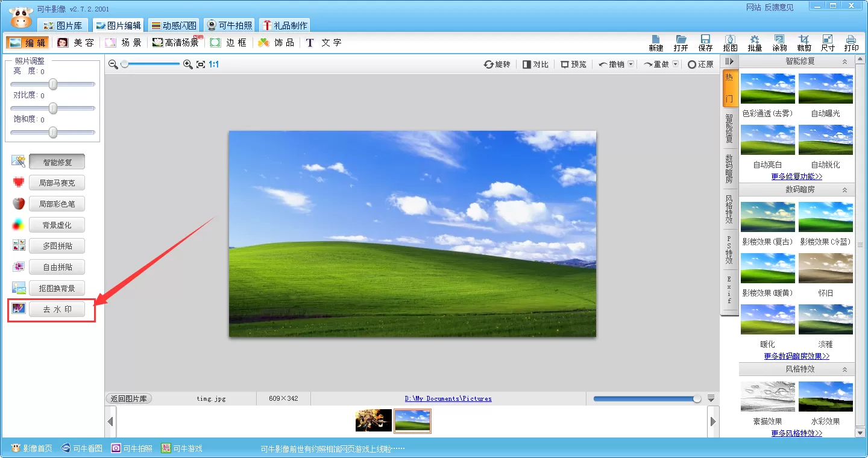The image size is (868, 458).
Task: Open the D:\My Documents\Pictures path link
Action: pyautogui.click(x=448, y=398)
